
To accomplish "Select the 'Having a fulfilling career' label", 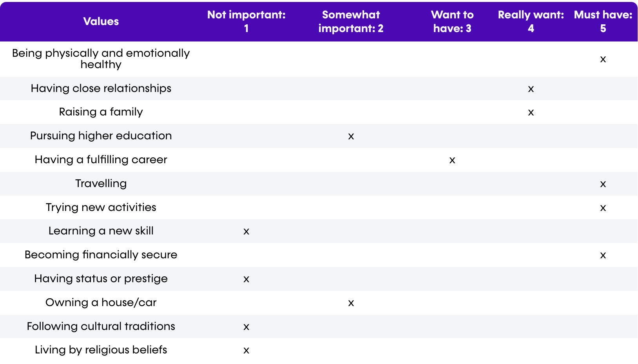I will pos(101,160).
